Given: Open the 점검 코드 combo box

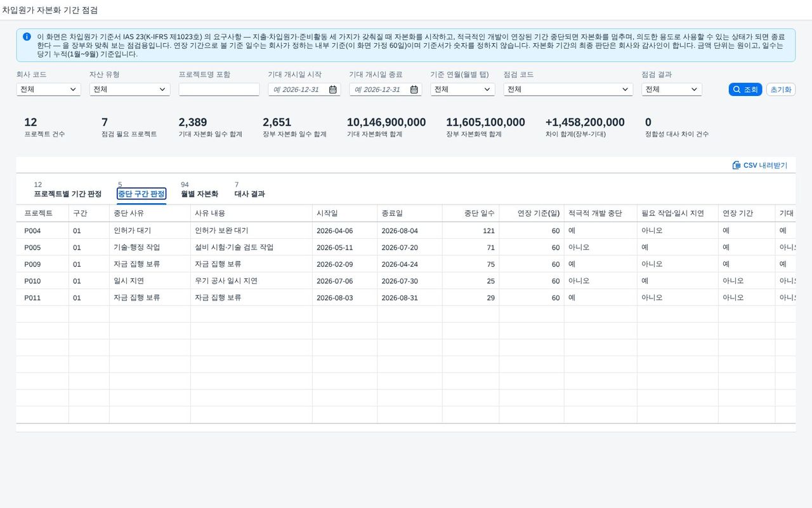Looking at the screenshot, I should (x=568, y=90).
